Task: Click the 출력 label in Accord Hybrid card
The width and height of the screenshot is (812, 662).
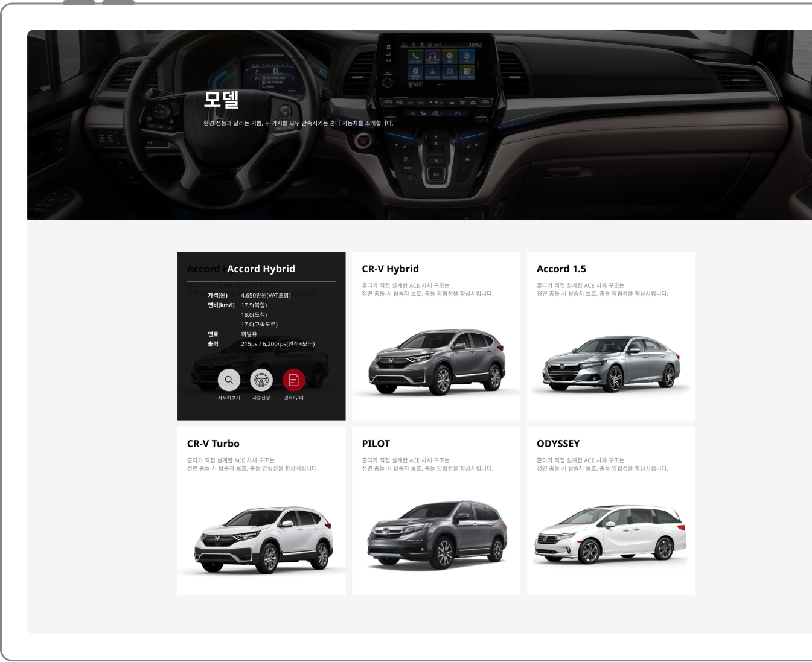Action: tap(213, 344)
